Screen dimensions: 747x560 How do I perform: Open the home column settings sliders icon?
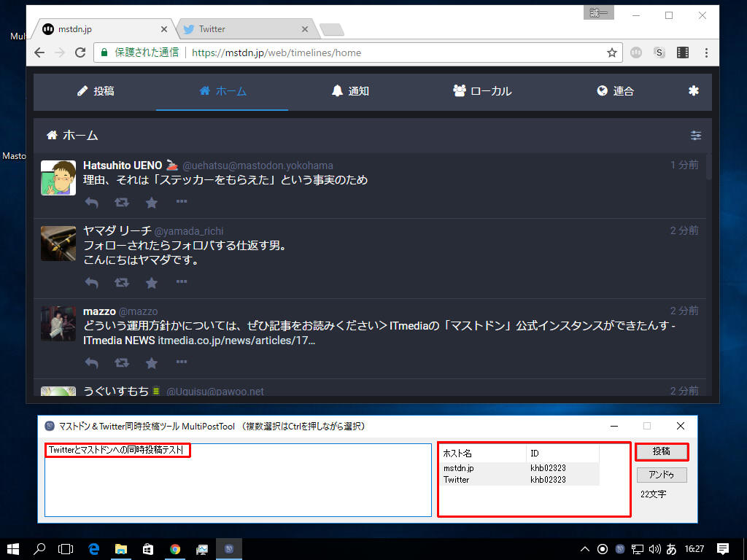[x=695, y=136]
